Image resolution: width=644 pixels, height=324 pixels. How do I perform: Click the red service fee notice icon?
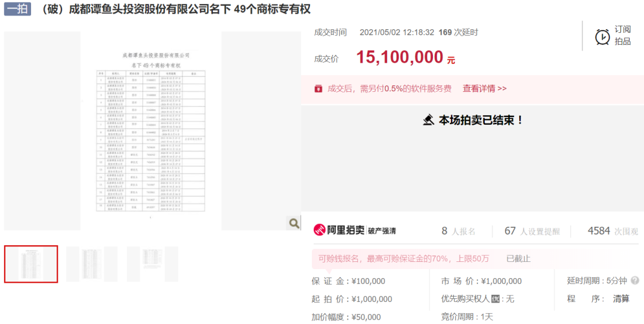pyautogui.click(x=318, y=88)
